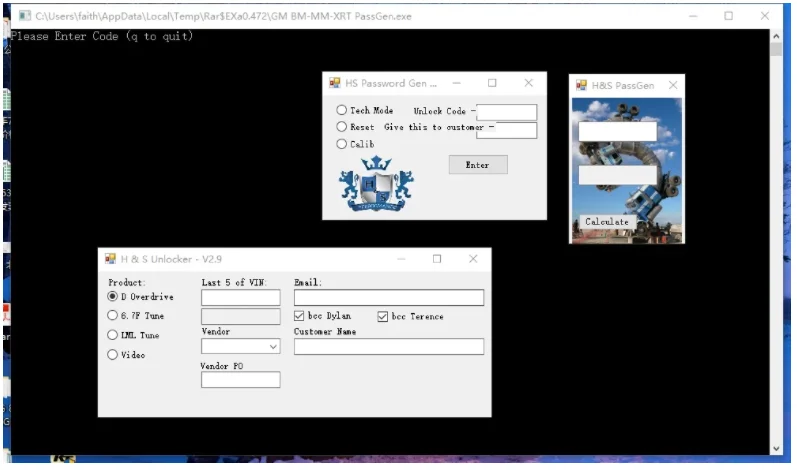797x470 pixels.
Task: Maximize the HS Password Gen window
Action: (492, 83)
